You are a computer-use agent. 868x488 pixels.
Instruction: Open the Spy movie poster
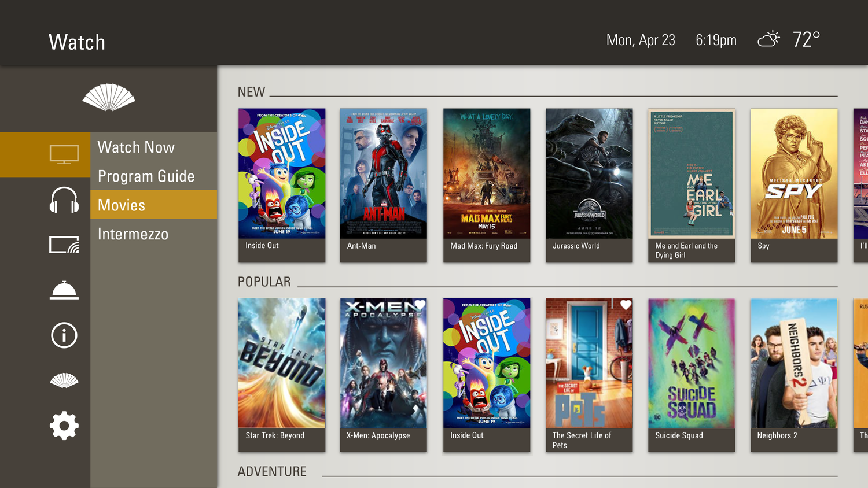794,173
